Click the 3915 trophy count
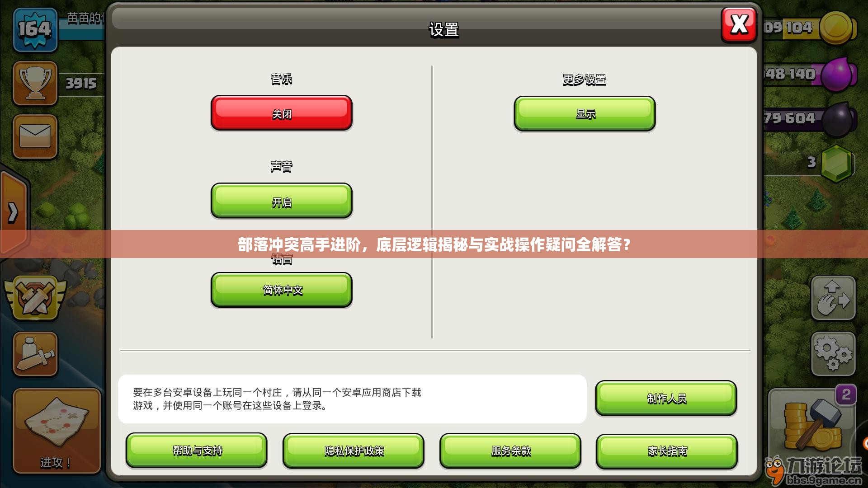The height and width of the screenshot is (488, 868). [81, 84]
